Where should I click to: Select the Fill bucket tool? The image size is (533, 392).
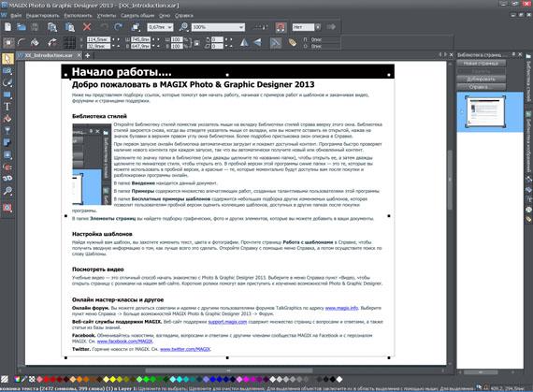coord(7,119)
